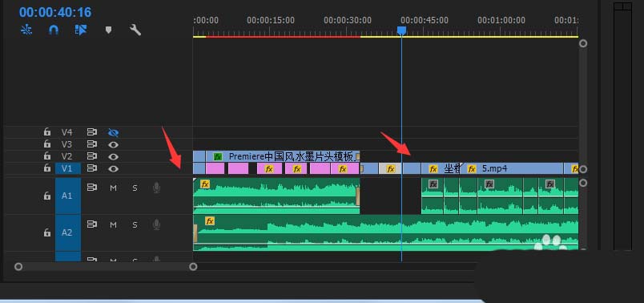Click bottom handle of video vertical scrollbar
Viewport: 644px width, 303px height.
(583, 169)
